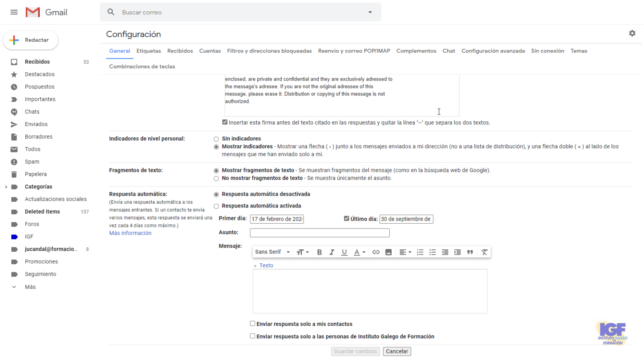Switch to the Etiquetas tab
644x363 pixels.
(149, 51)
